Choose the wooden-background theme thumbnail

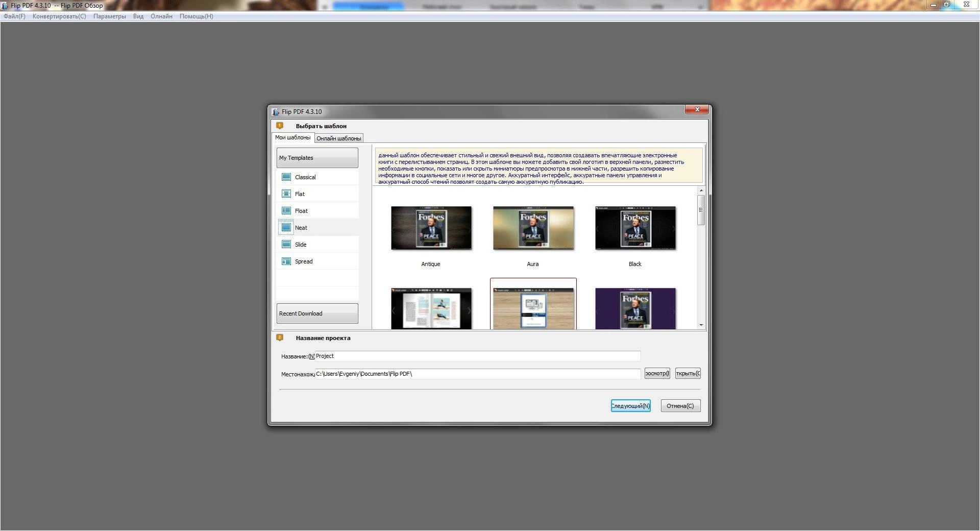[533, 308]
